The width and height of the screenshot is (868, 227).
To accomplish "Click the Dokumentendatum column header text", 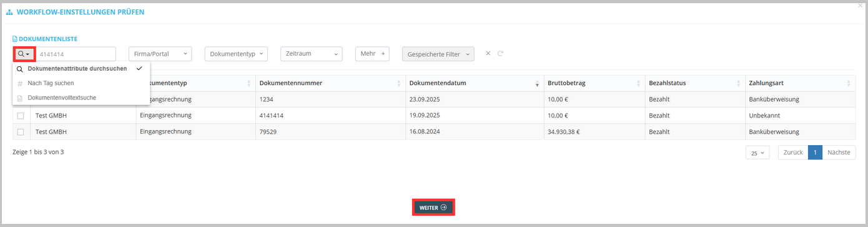I will pos(438,83).
